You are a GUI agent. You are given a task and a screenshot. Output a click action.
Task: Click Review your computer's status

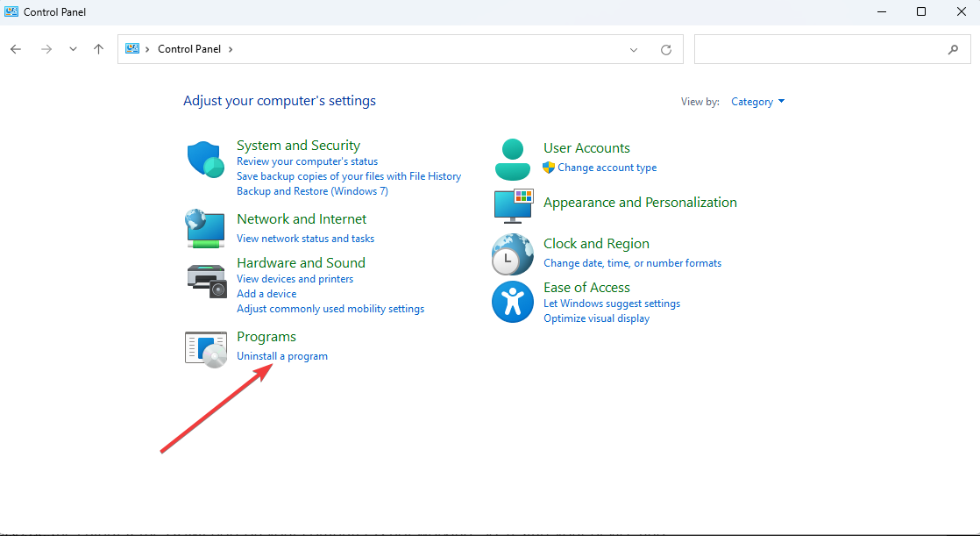click(x=307, y=161)
